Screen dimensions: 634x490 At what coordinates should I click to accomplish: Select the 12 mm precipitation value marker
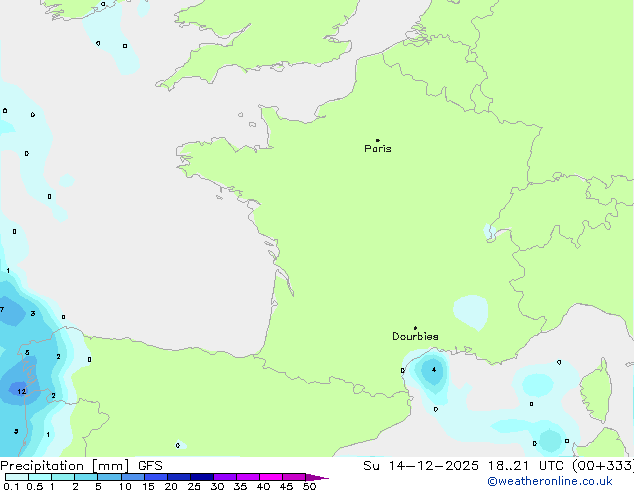click(x=21, y=391)
